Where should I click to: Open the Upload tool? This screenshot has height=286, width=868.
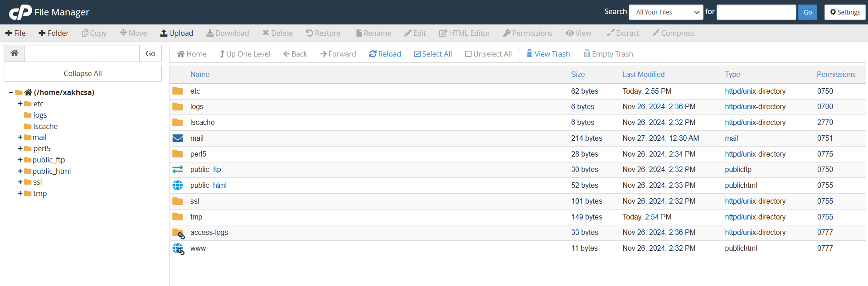pyautogui.click(x=176, y=33)
